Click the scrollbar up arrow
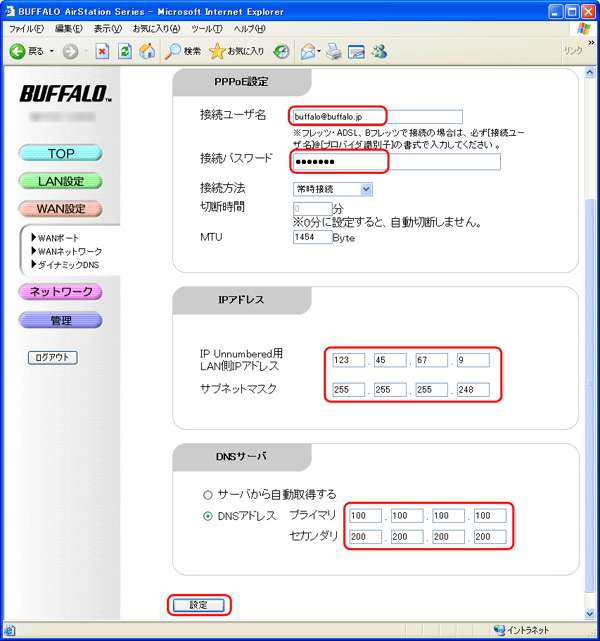This screenshot has height=641, width=600. coord(590,73)
